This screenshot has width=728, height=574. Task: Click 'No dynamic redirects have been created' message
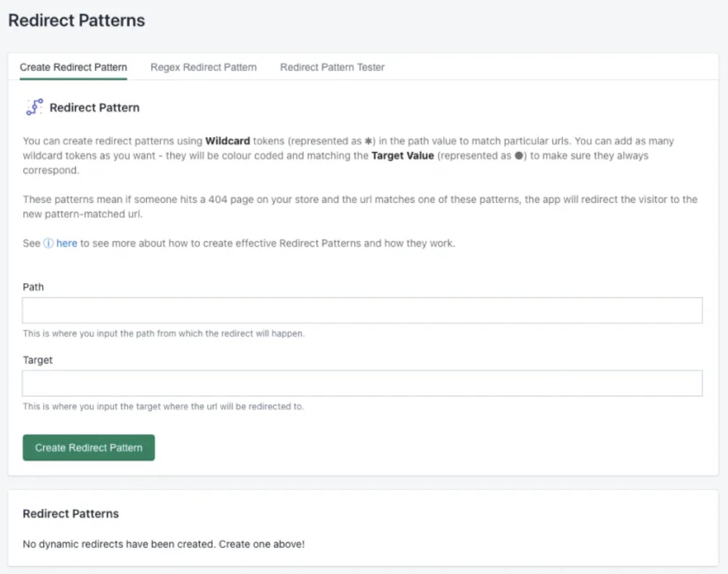[164, 544]
